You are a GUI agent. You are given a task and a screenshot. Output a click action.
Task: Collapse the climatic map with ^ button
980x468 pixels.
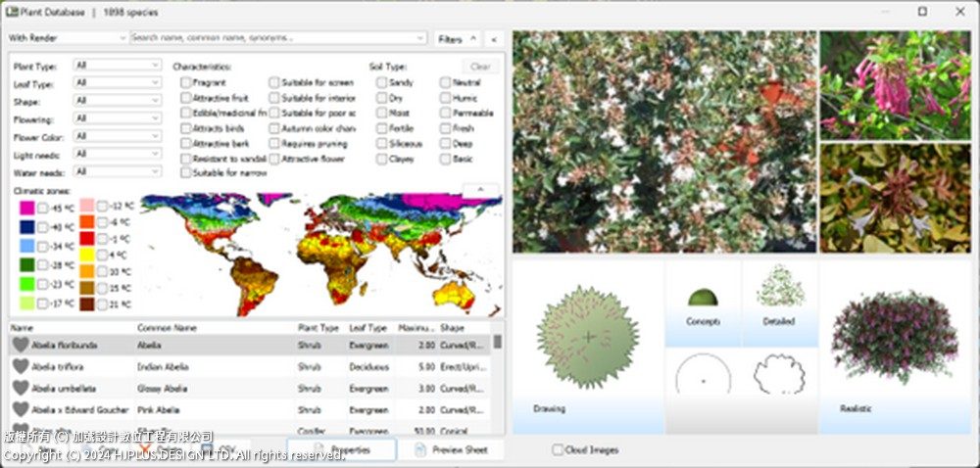tap(480, 189)
